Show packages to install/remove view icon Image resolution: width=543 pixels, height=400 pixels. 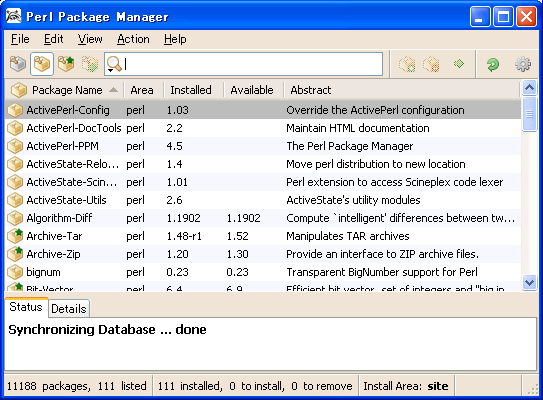click(x=90, y=64)
